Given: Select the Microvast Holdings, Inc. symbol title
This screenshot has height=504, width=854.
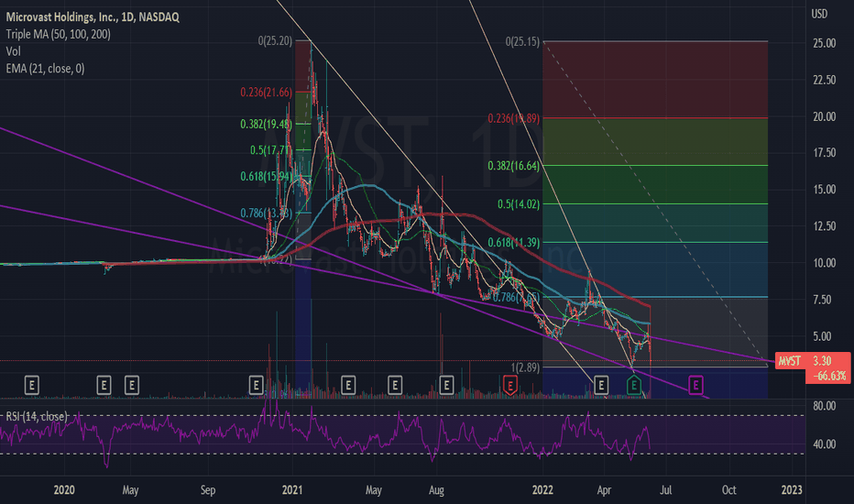Looking at the screenshot, I should click(93, 16).
